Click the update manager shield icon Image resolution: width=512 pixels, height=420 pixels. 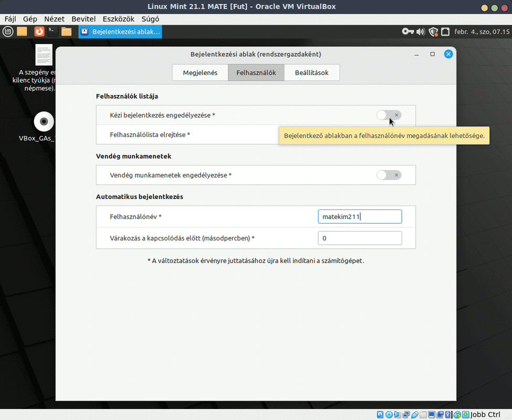tap(433, 31)
